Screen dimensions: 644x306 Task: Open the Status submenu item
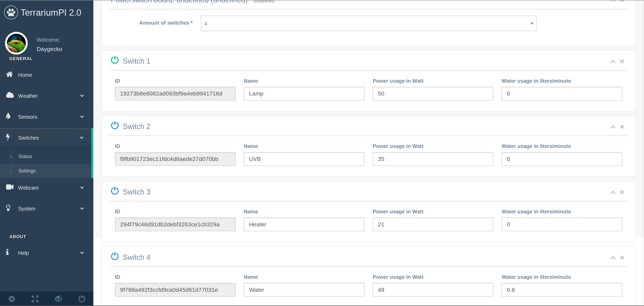click(25, 156)
